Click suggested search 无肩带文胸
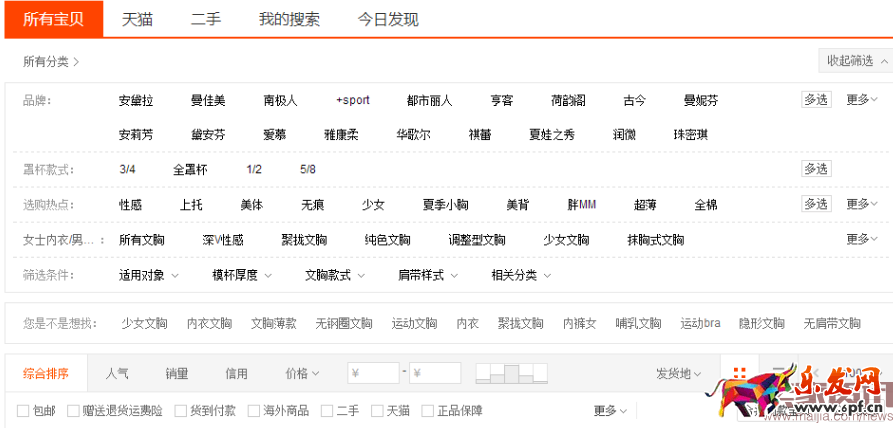Image resolution: width=893 pixels, height=428 pixels. tap(832, 324)
